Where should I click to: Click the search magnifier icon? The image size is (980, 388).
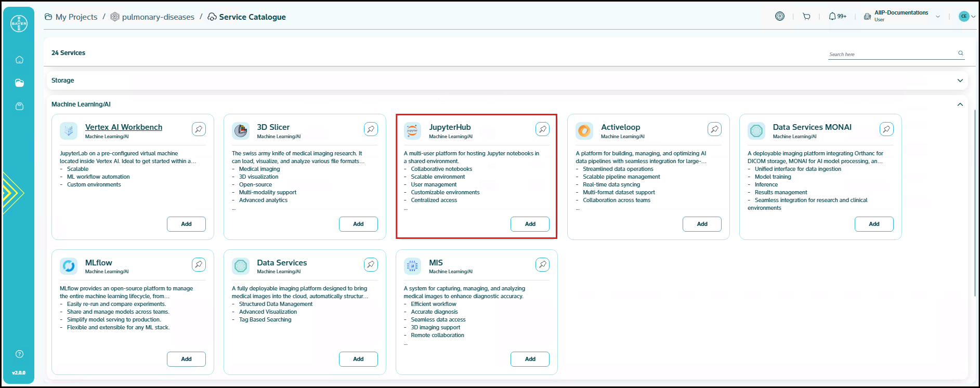pyautogui.click(x=960, y=53)
